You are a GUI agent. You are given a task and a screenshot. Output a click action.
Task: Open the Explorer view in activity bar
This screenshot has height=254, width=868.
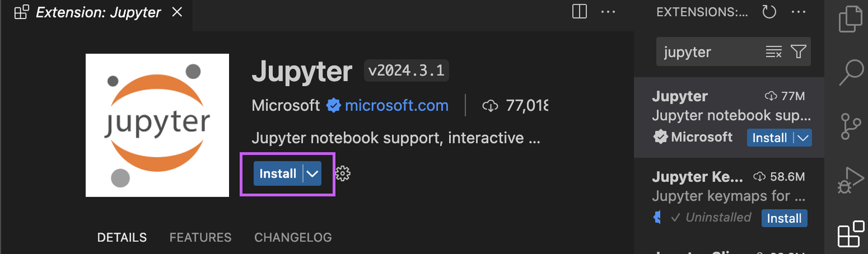pyautogui.click(x=851, y=19)
